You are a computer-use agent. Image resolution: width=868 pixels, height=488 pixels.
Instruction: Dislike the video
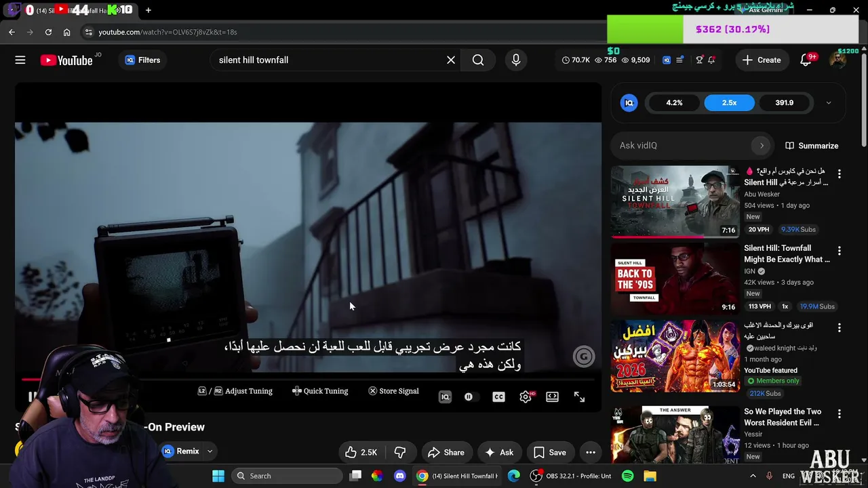400,453
